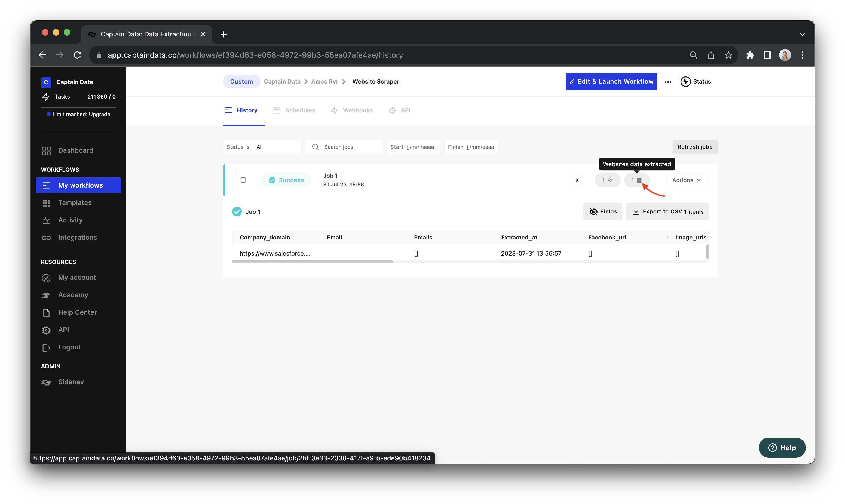Close the Captain Data tab
Screen dimensions: 845x504
[203, 34]
